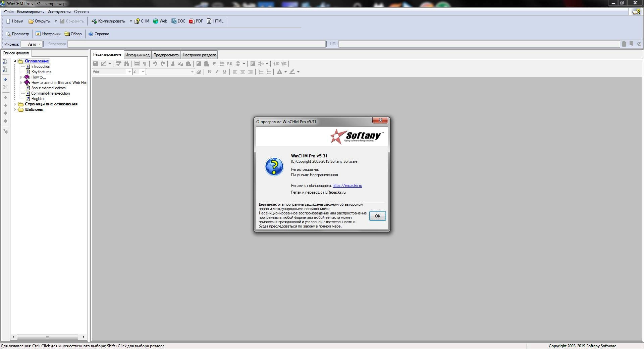This screenshot has width=644, height=349.
Task: Open font color dropdown arrow
Action: [x=285, y=72]
